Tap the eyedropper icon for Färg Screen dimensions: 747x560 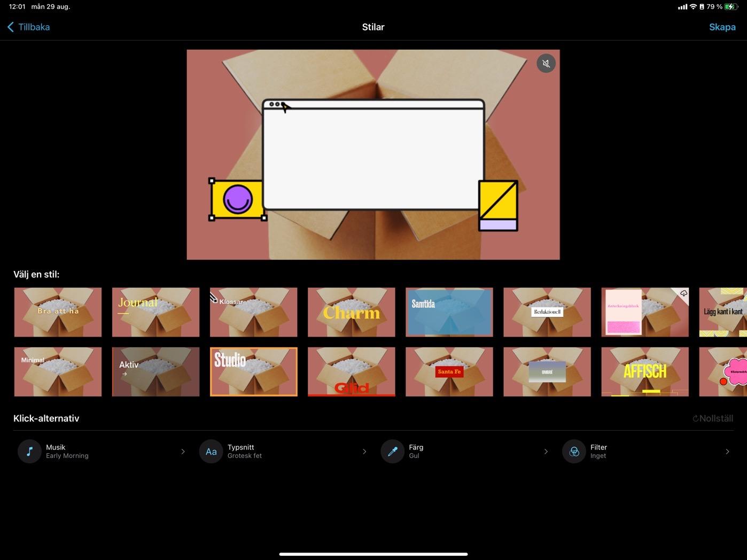tap(393, 452)
